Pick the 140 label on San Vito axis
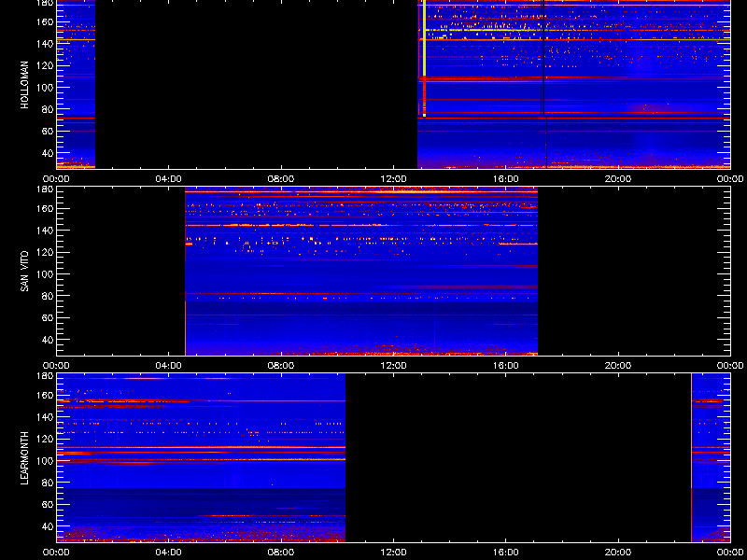 click(47, 231)
